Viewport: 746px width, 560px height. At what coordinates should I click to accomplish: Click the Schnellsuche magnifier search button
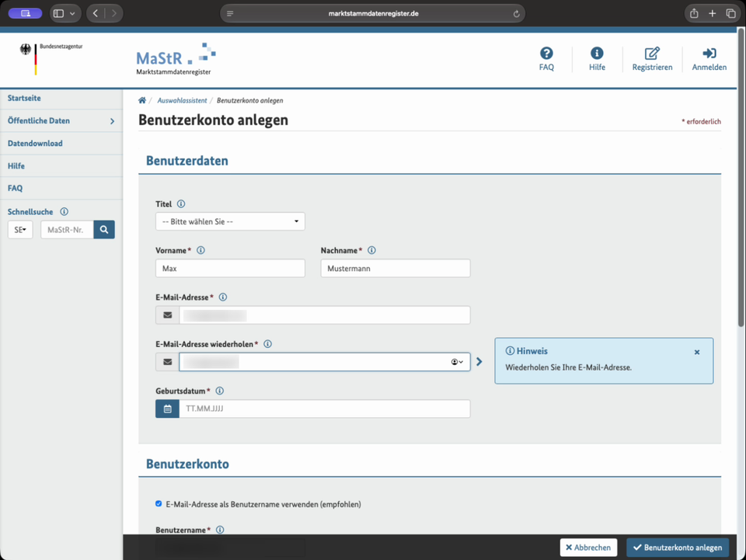[104, 230]
